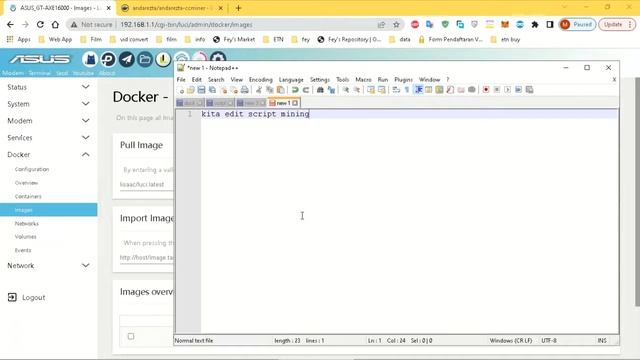The image size is (640, 360).
Task: Toggle Show All Characters pilcrow icon
Action: pos(407,90)
